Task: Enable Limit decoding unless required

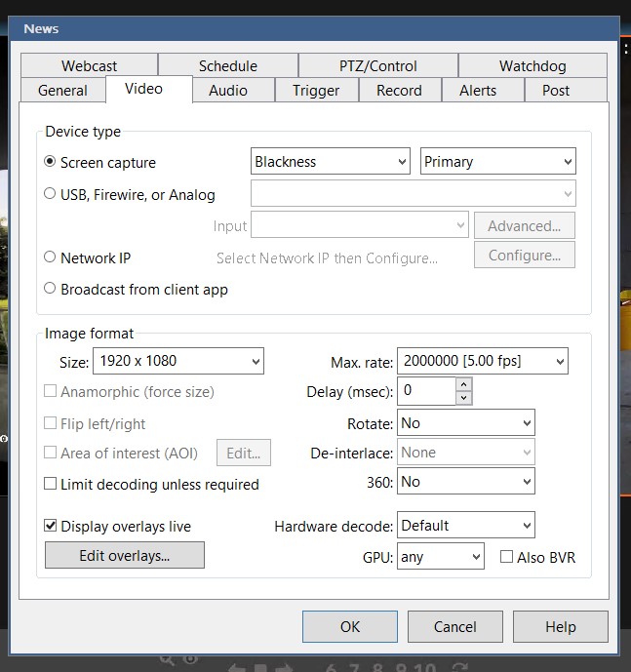Action: click(x=50, y=484)
